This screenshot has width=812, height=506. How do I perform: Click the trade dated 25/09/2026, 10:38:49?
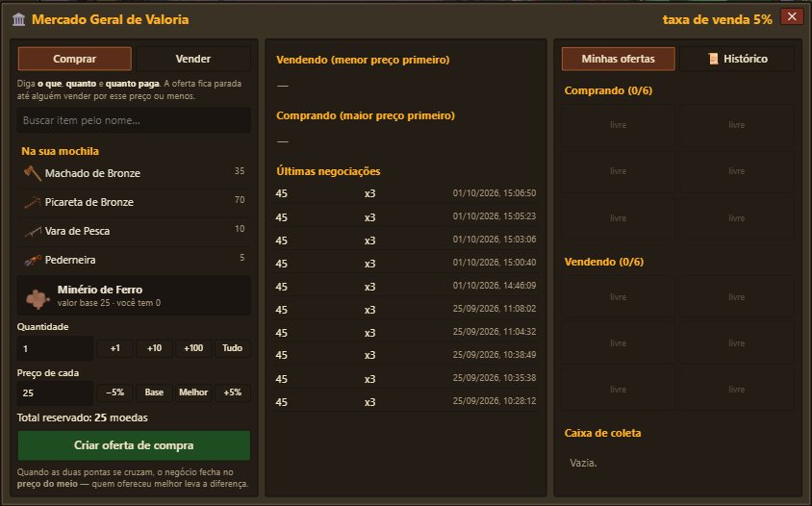point(405,355)
